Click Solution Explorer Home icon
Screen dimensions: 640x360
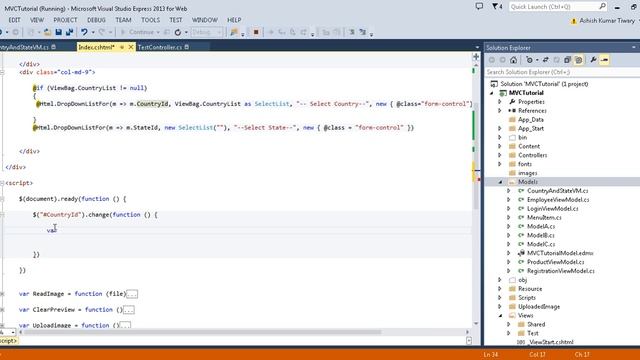[513, 60]
